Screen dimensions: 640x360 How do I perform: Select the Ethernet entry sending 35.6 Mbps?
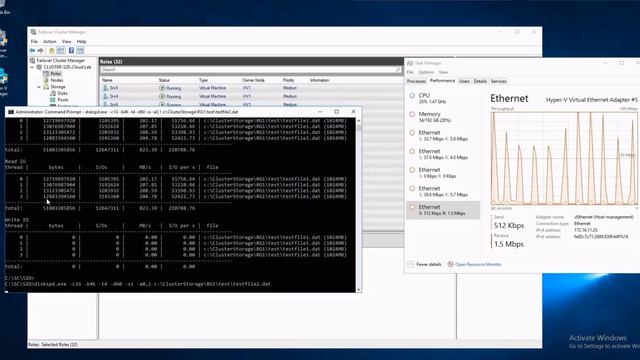443,191
